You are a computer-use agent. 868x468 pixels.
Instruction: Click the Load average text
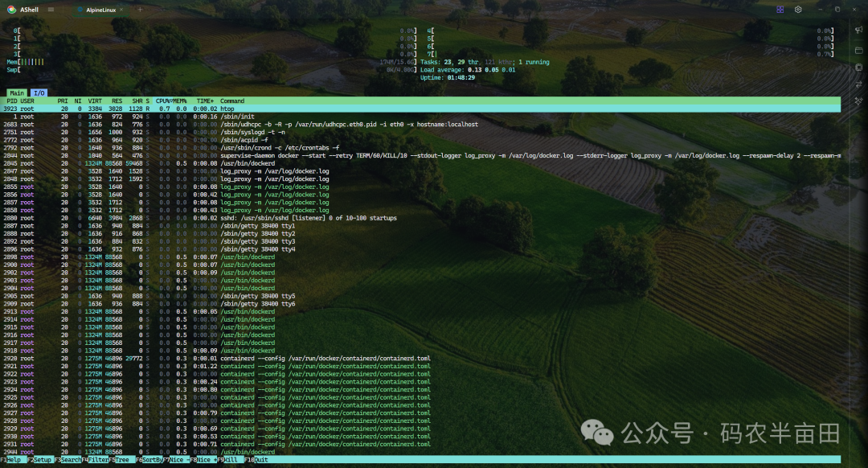(468, 70)
